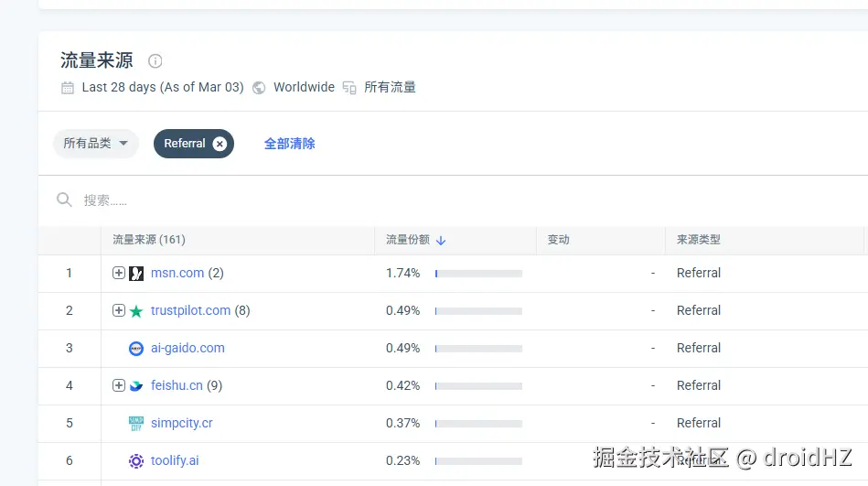Click the 流量来源 (161) column header
This screenshot has height=486, width=868.
click(x=149, y=240)
